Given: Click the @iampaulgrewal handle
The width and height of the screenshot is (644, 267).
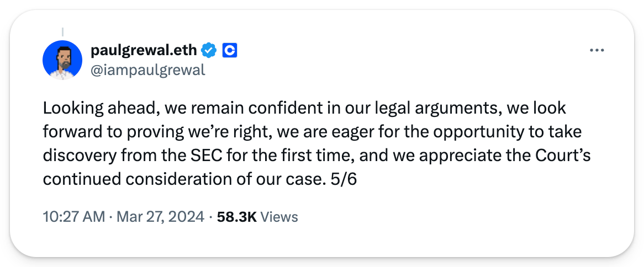Looking at the screenshot, I should pyautogui.click(x=147, y=70).
